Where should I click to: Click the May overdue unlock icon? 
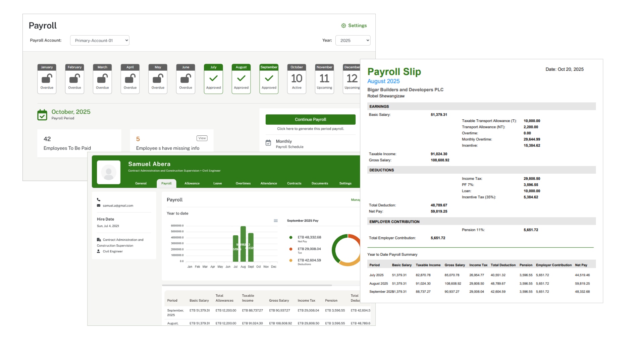click(158, 78)
